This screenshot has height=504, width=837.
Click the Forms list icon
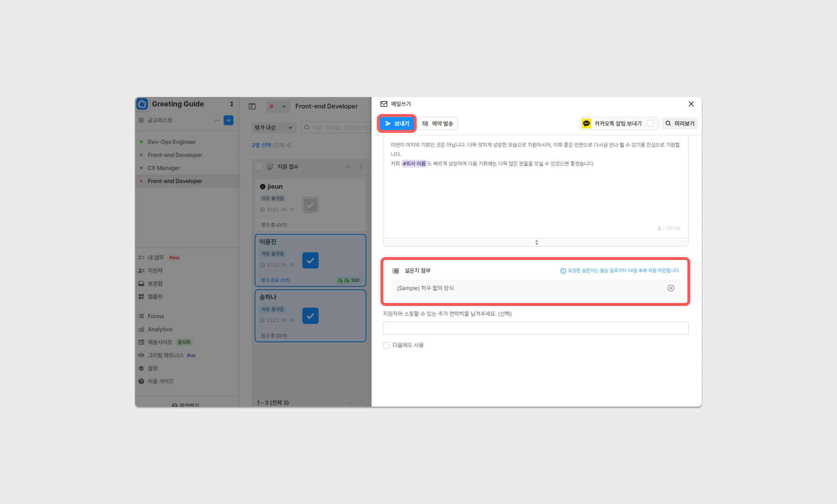click(x=141, y=316)
